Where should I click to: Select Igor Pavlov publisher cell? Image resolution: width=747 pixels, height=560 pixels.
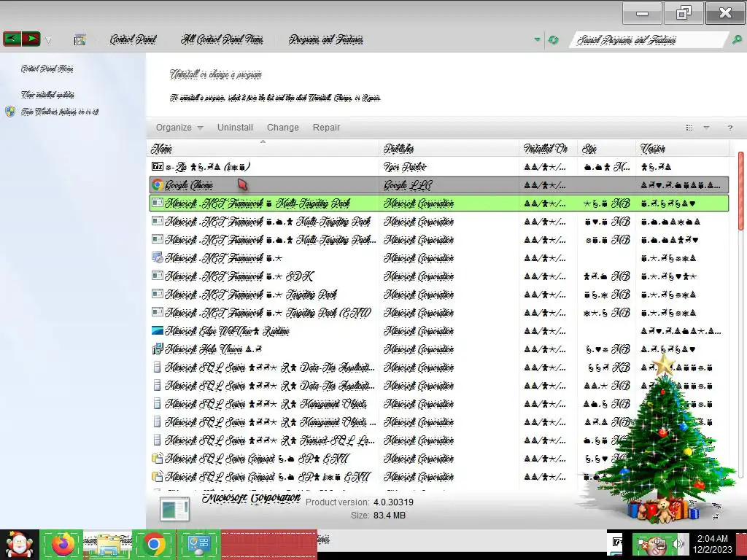tap(405, 167)
